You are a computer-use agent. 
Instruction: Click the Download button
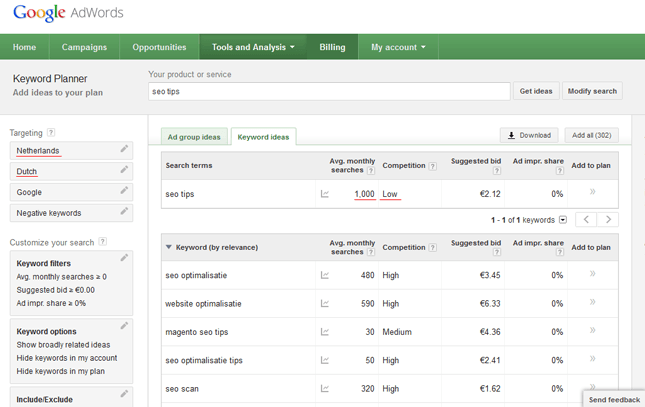tap(529, 135)
